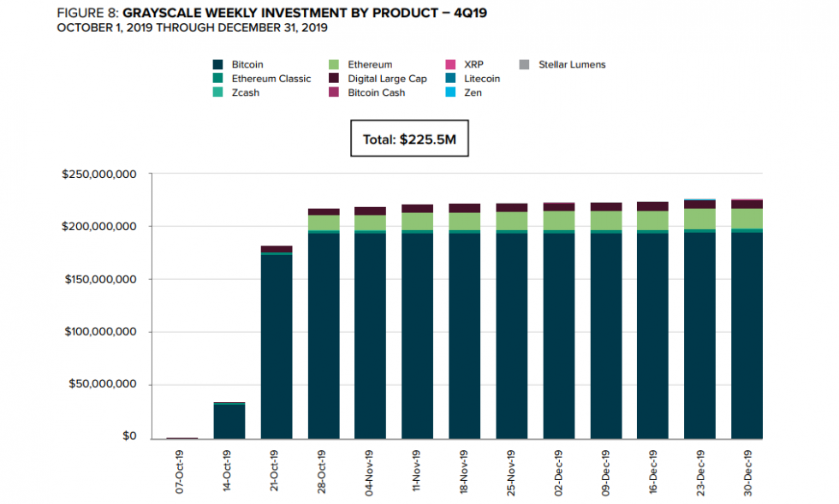Select the Bitcoin Cash legend swatch

[x=335, y=92]
